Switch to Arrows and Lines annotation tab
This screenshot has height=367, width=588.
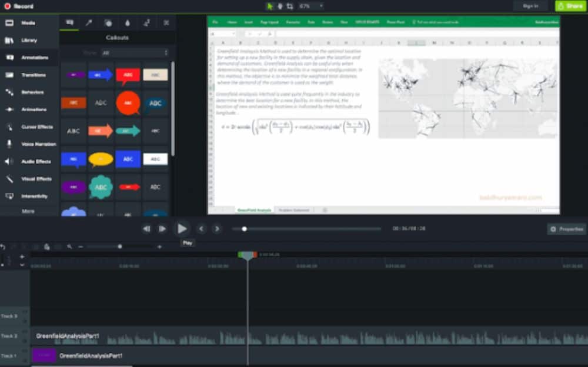89,23
